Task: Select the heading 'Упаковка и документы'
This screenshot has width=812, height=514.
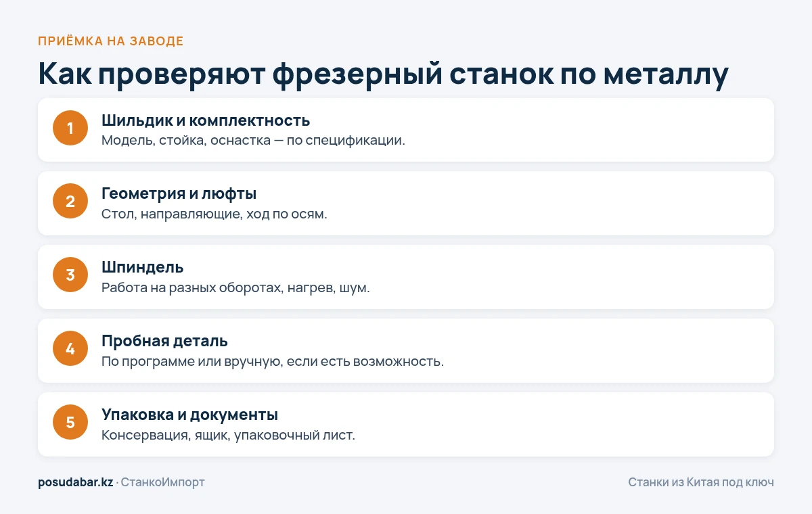Action: [x=189, y=415]
